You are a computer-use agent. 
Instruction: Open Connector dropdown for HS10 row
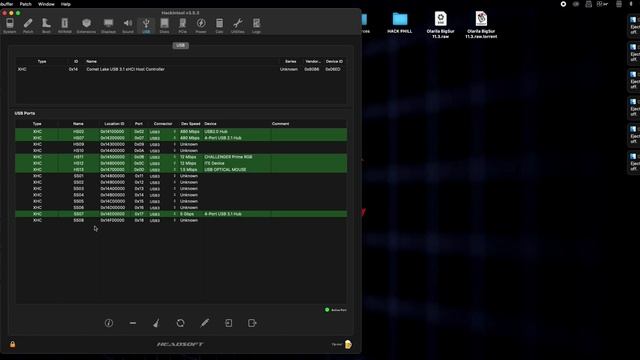[163, 151]
